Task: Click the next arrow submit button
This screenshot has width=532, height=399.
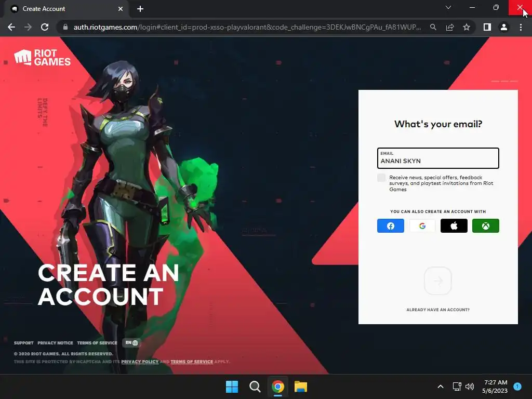Action: tap(438, 281)
